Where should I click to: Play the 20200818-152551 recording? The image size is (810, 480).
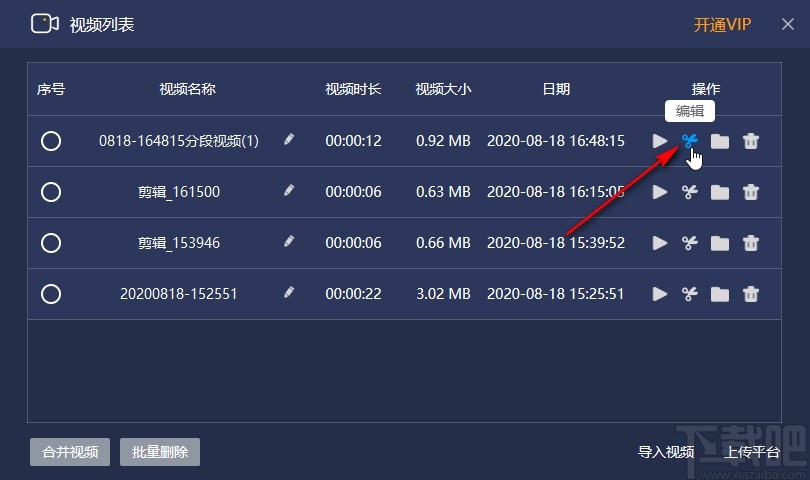coord(660,294)
